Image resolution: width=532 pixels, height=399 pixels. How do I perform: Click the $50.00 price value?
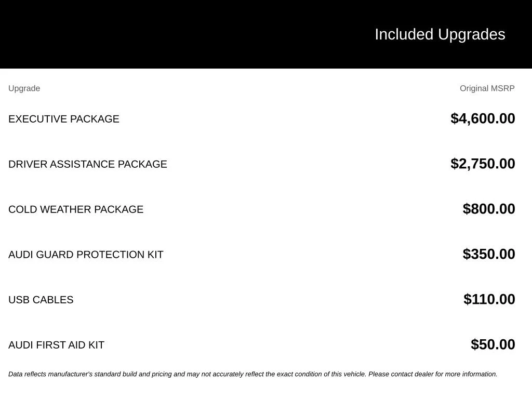click(493, 344)
